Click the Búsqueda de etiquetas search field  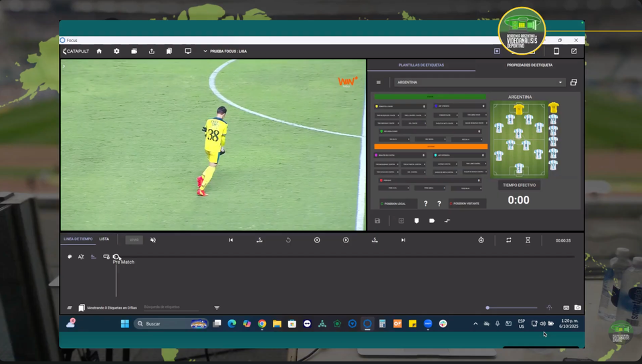point(176,307)
